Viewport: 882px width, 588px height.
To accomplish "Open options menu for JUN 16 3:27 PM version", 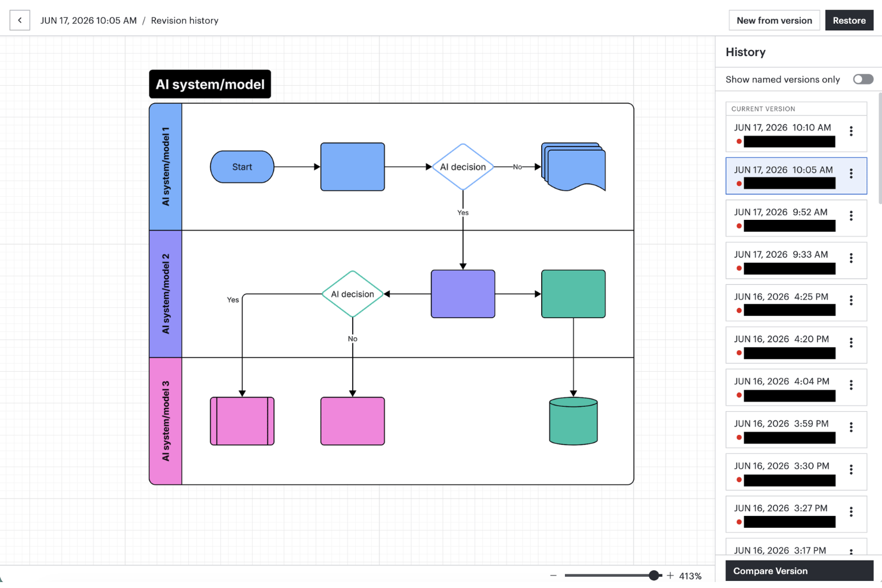I will (x=851, y=512).
